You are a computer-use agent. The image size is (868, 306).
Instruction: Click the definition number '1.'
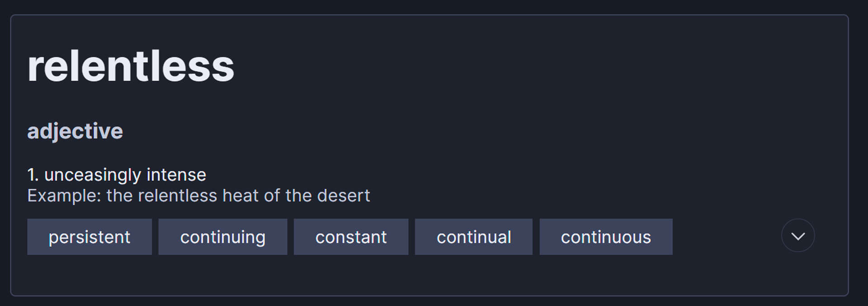click(x=33, y=175)
